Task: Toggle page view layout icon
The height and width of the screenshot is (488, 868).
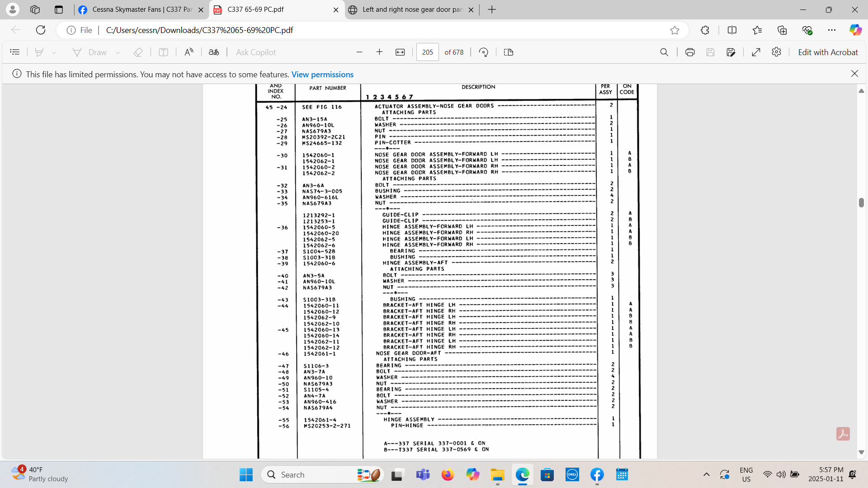Action: (509, 52)
